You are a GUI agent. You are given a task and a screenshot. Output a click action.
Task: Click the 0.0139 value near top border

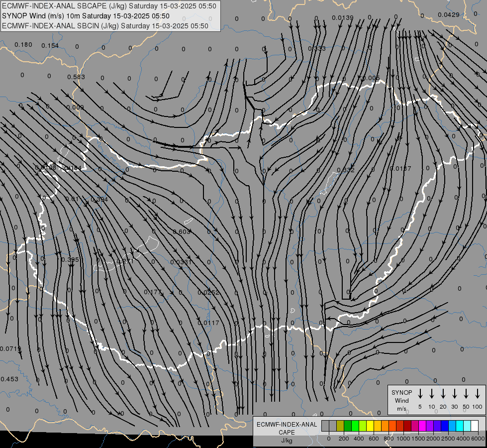[x=343, y=18]
